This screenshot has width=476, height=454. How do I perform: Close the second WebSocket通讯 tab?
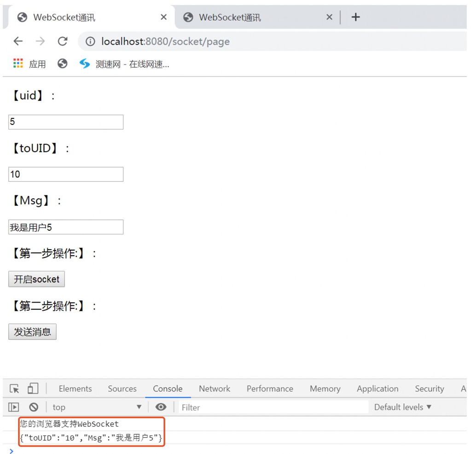329,17
